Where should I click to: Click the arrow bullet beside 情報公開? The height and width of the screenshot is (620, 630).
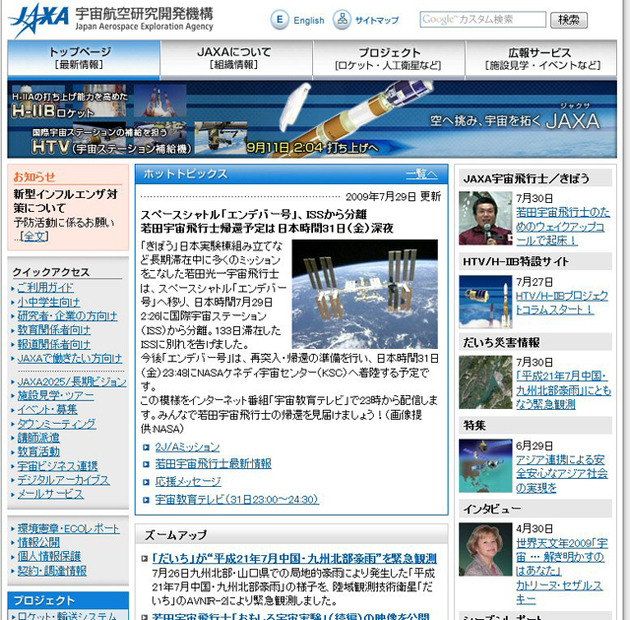point(13,543)
